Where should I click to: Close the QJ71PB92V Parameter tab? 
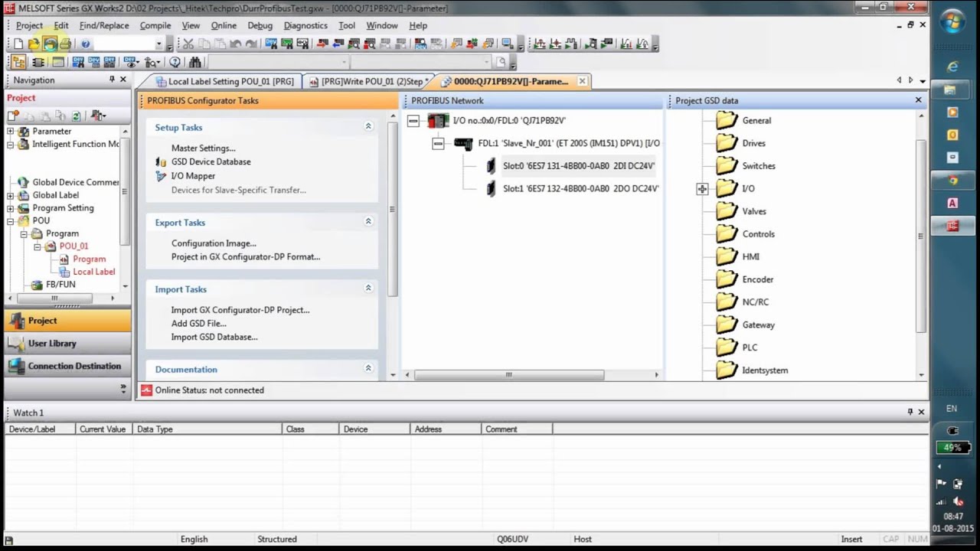pos(582,80)
